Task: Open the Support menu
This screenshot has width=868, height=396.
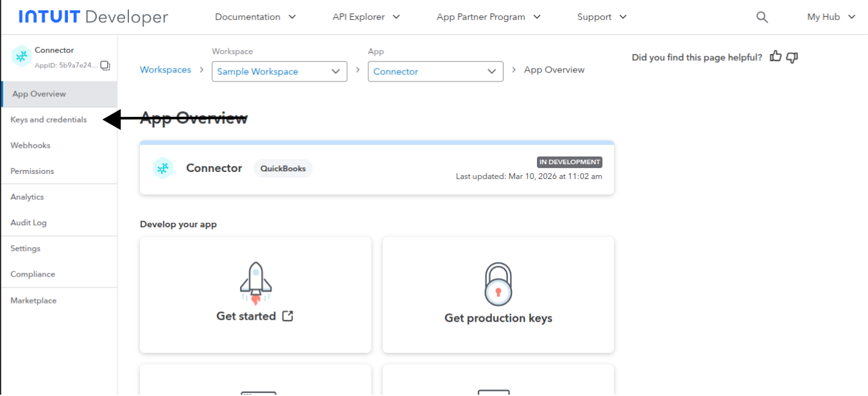Action: (x=601, y=17)
